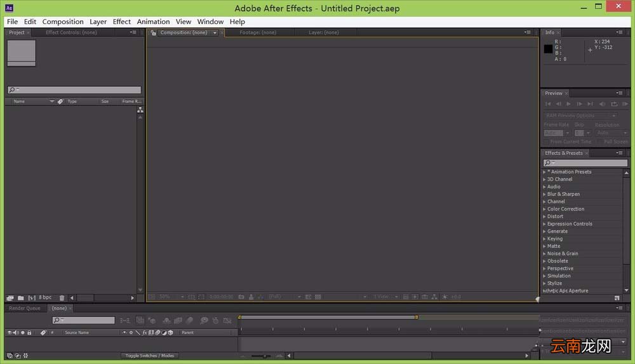635x364 pixels.
Task: Open the Window menu
Action: point(210,22)
